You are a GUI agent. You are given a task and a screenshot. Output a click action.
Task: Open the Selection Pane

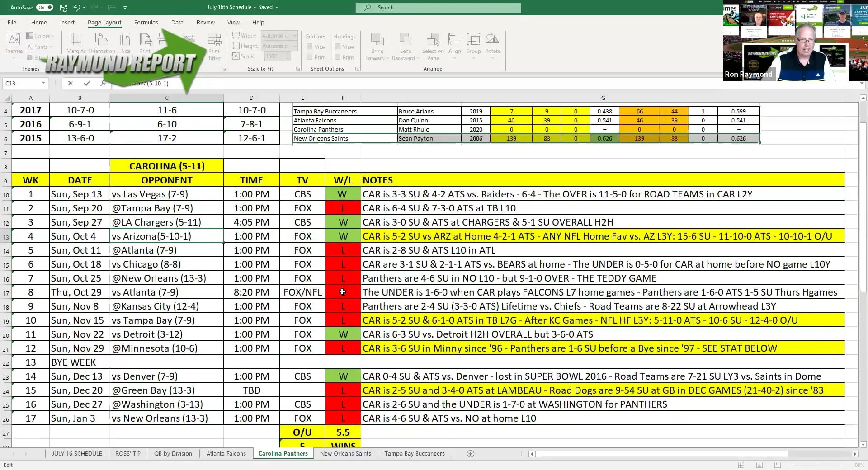tap(433, 47)
